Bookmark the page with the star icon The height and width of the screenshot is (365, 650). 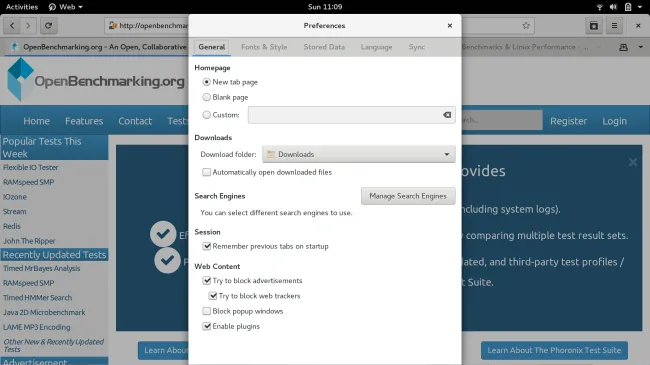(526, 26)
